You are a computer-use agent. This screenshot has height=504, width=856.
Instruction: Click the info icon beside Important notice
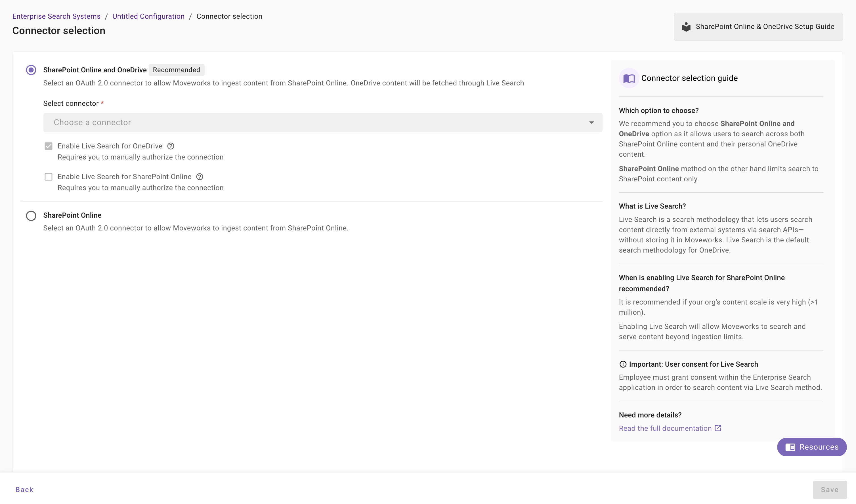(623, 364)
